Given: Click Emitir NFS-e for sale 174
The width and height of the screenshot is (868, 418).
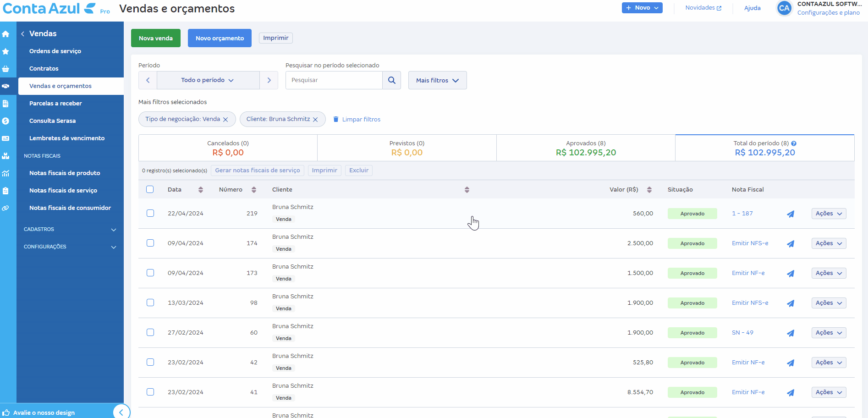Looking at the screenshot, I should pos(750,243).
